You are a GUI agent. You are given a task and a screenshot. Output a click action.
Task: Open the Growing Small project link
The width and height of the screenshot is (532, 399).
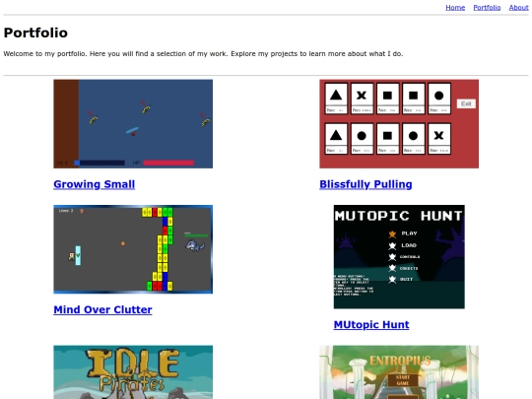click(x=94, y=184)
